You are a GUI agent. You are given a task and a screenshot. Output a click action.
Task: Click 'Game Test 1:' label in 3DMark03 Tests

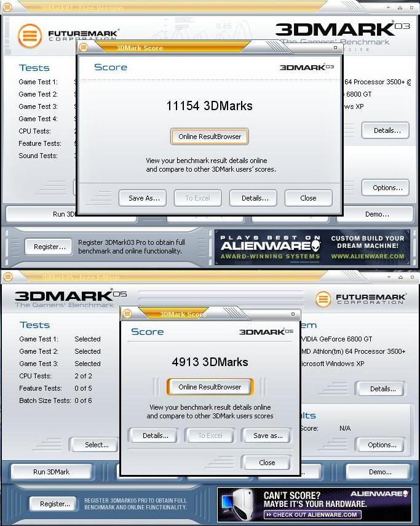(38, 82)
